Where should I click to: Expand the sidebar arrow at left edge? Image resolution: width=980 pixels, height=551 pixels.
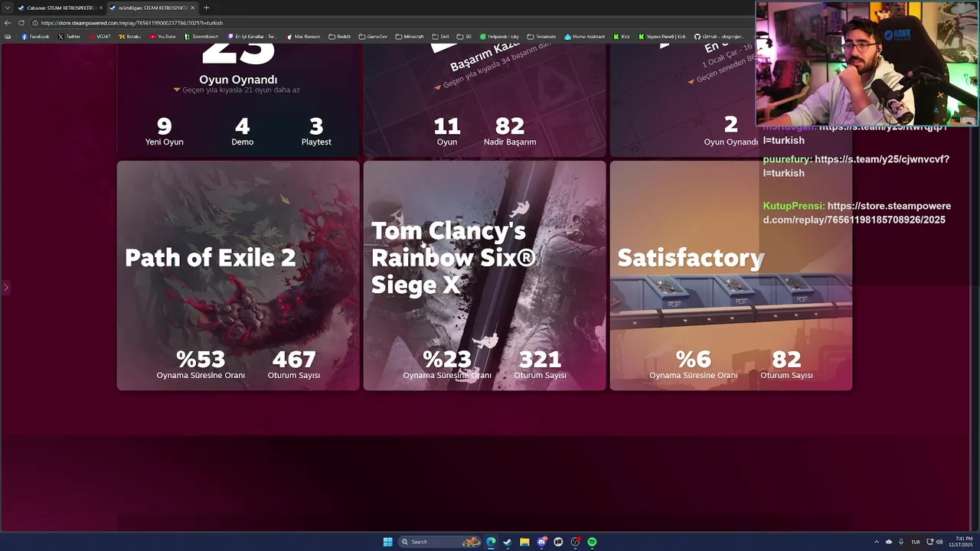click(5, 287)
